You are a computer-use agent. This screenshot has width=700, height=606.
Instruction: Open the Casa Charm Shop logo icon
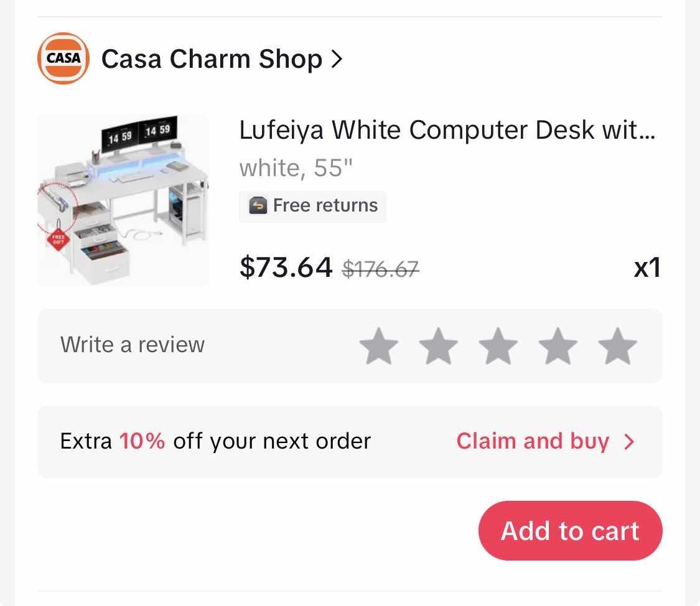pos(63,58)
